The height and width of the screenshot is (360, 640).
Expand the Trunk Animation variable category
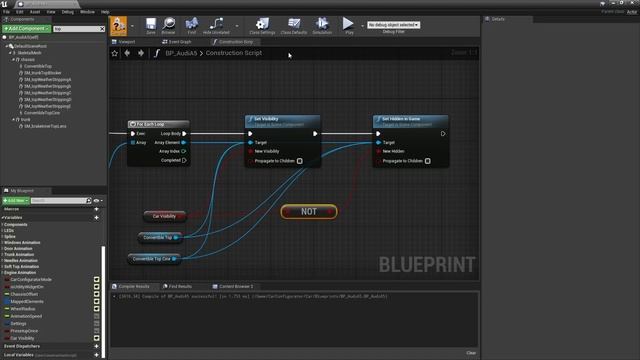(2, 254)
